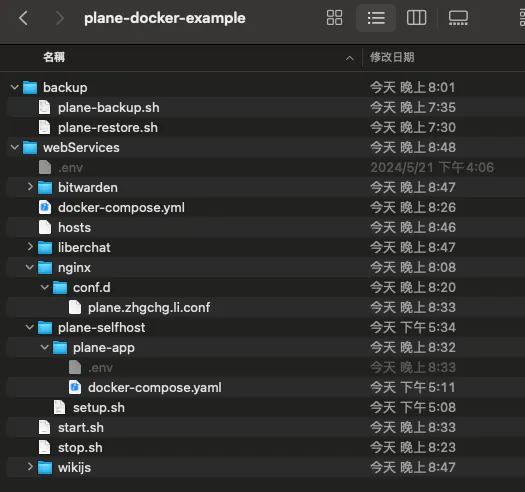The height and width of the screenshot is (492, 525).
Task: Sort by the 名稱 column header
Action: coord(54,57)
